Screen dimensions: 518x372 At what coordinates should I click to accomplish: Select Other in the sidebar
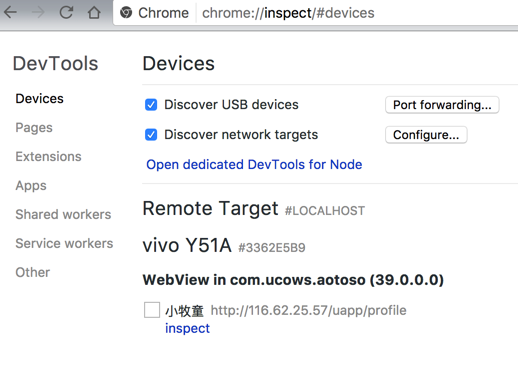(x=33, y=272)
